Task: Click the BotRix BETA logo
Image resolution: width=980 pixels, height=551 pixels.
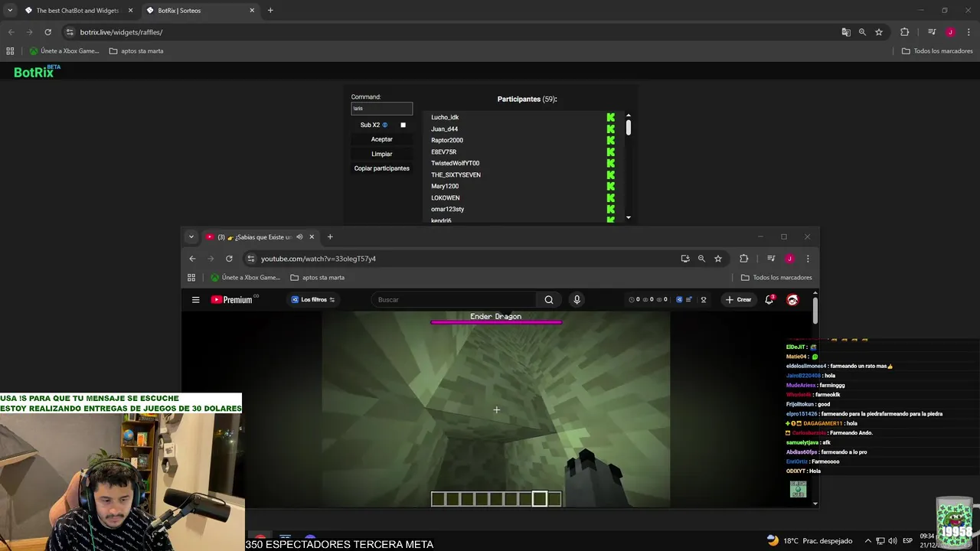Action: 37,71
